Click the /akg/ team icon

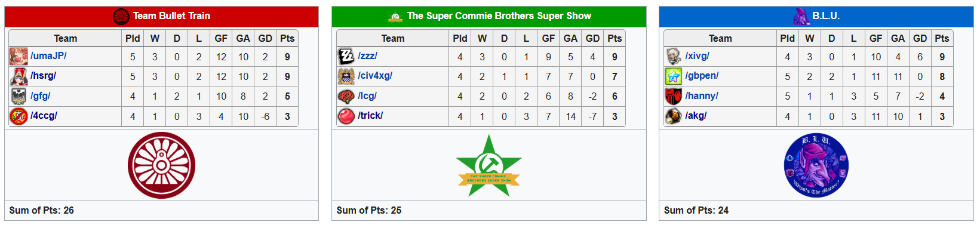(674, 116)
